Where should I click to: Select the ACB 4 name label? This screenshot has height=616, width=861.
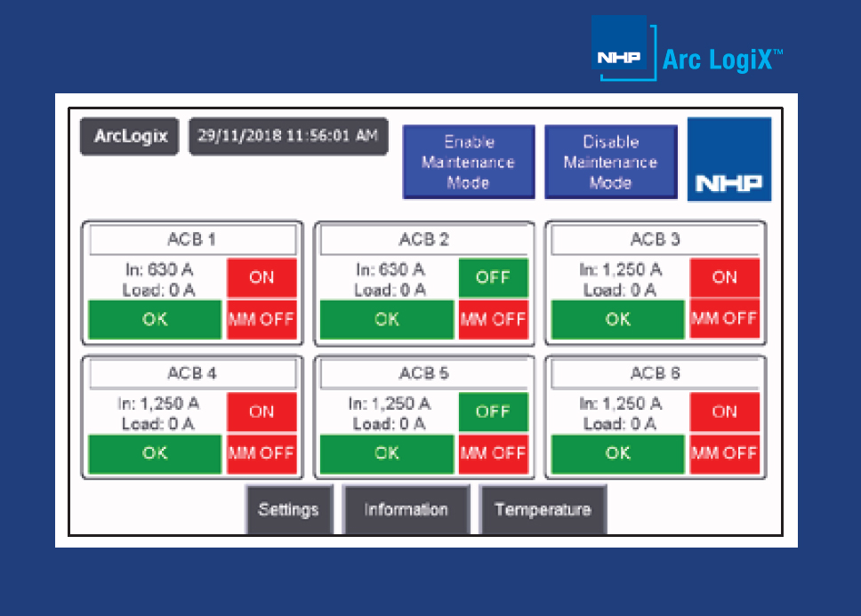click(192, 374)
